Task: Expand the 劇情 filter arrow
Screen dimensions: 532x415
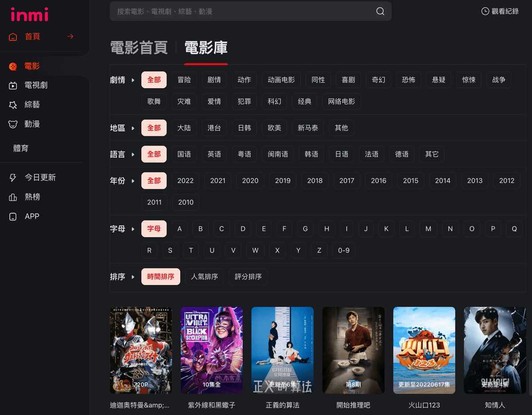Action: 133,80
